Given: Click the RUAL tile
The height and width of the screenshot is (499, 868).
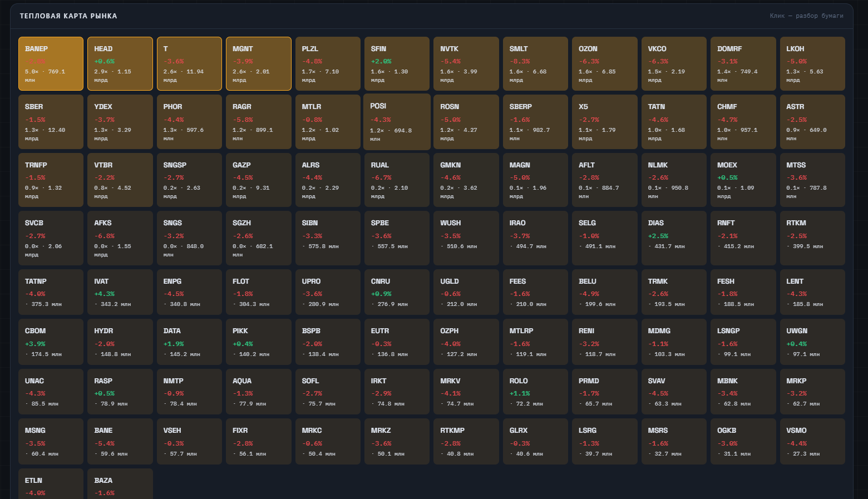Looking at the screenshot, I should coord(397,180).
